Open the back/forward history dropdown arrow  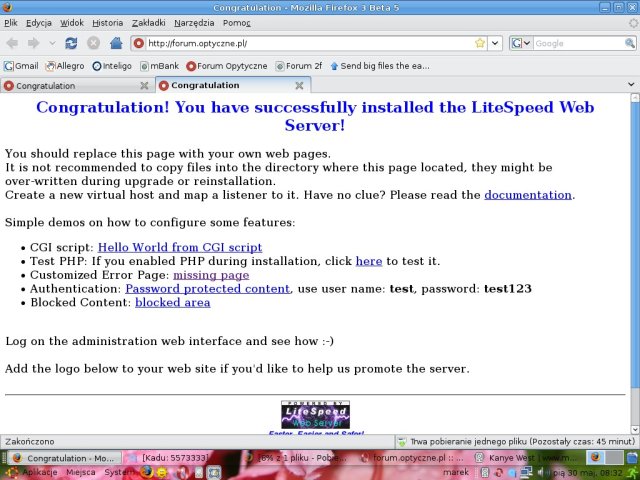(x=52, y=43)
